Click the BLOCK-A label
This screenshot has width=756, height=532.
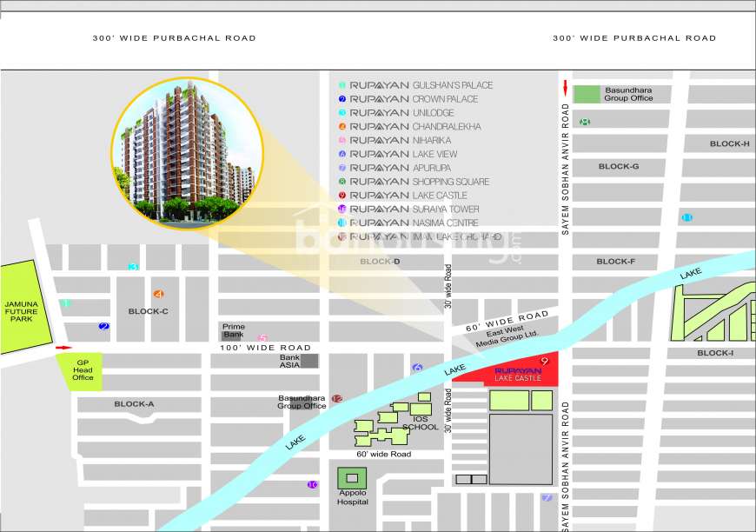point(134,403)
